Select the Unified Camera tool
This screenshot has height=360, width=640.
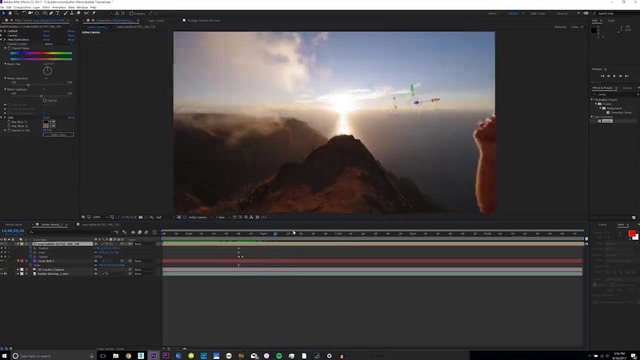point(31,13)
